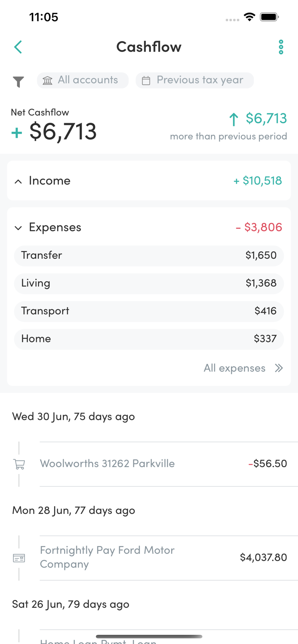Open the Previous tax year period selector

(194, 80)
